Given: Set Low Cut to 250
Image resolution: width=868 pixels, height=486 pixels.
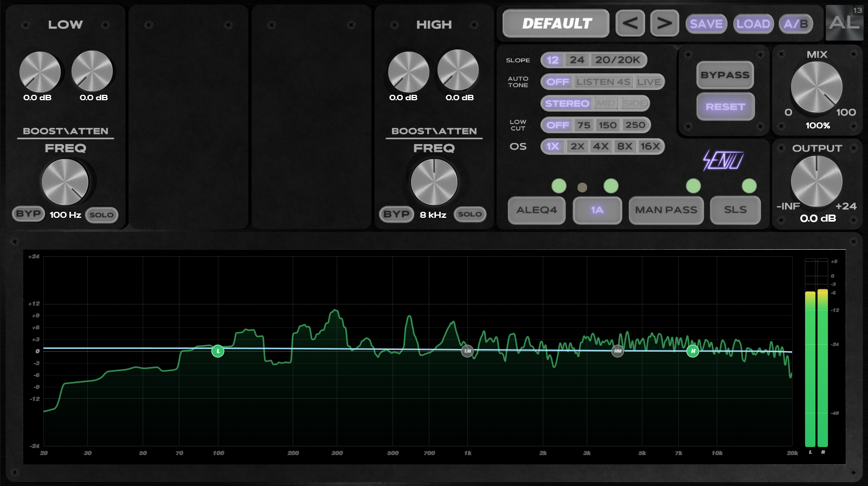Looking at the screenshot, I should pos(635,125).
